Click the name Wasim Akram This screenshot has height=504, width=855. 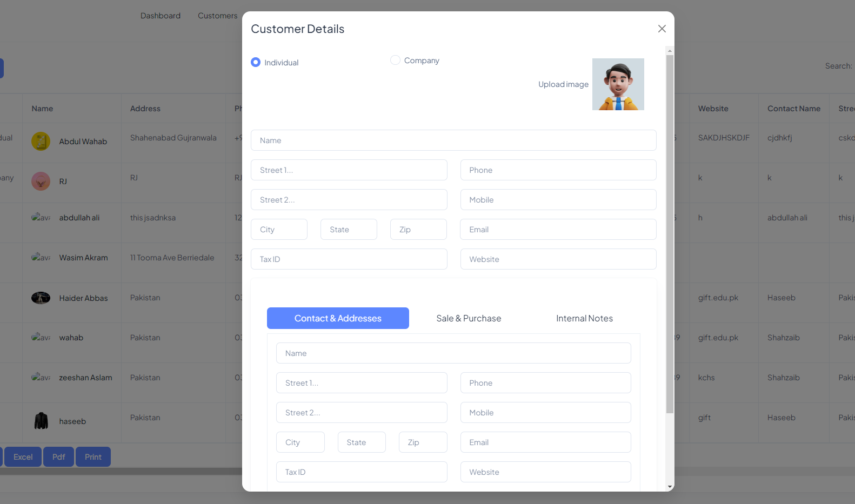click(x=84, y=258)
